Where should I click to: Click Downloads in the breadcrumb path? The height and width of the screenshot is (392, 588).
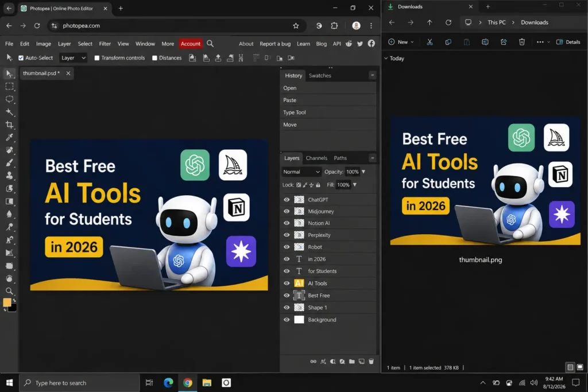pyautogui.click(x=535, y=22)
